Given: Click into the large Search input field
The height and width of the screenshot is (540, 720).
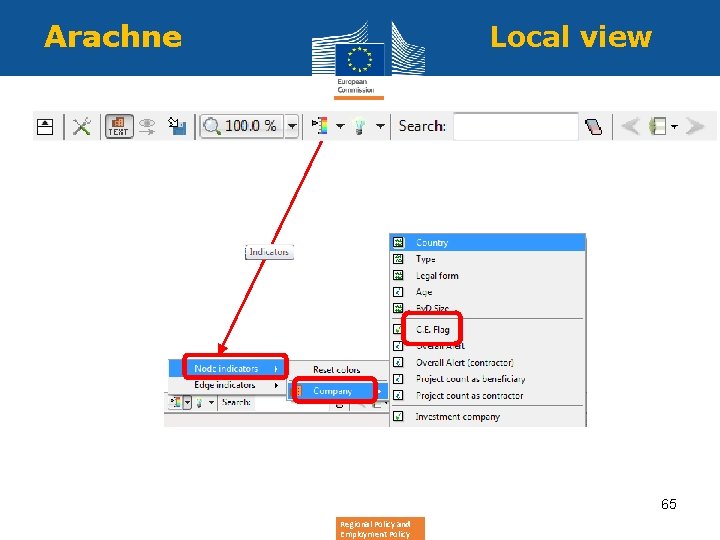Looking at the screenshot, I should point(516,126).
